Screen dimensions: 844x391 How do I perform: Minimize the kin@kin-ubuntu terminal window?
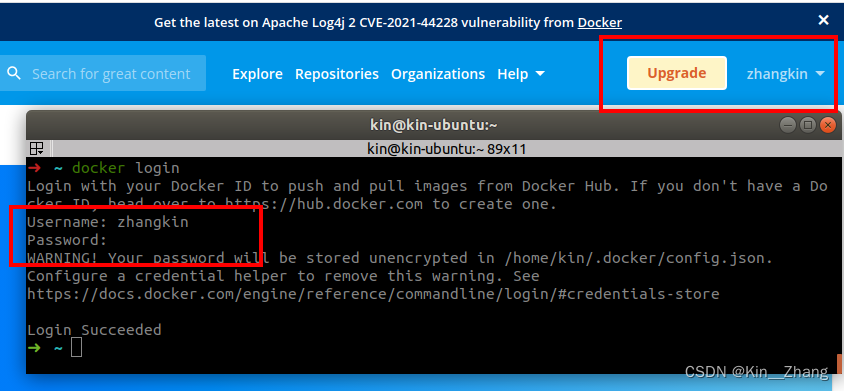click(x=787, y=125)
